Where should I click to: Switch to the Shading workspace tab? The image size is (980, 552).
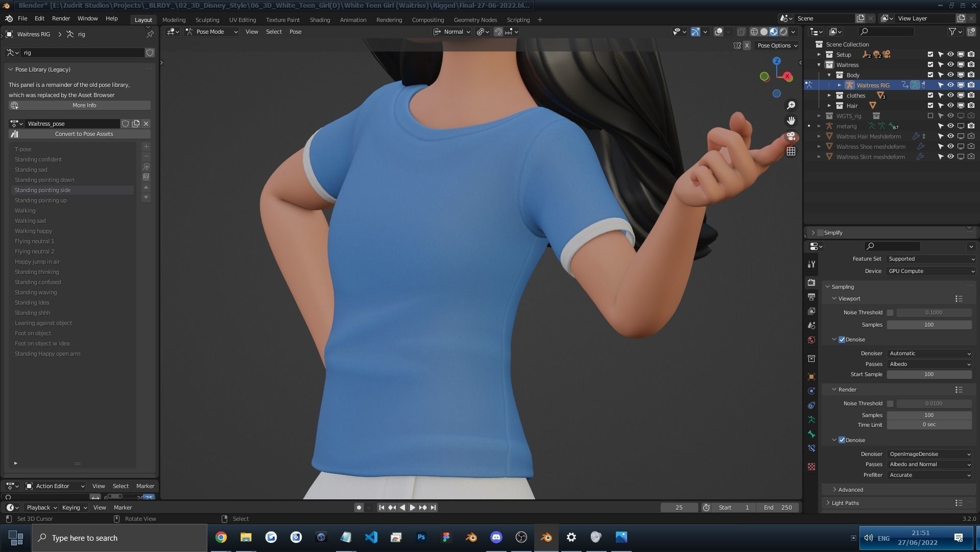(320, 20)
